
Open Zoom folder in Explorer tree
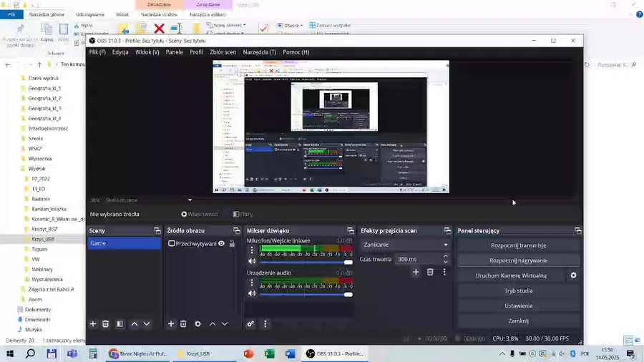(35, 300)
